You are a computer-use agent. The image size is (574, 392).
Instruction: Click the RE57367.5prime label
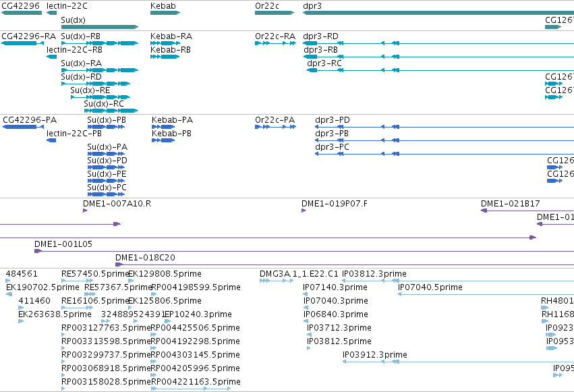click(118, 287)
